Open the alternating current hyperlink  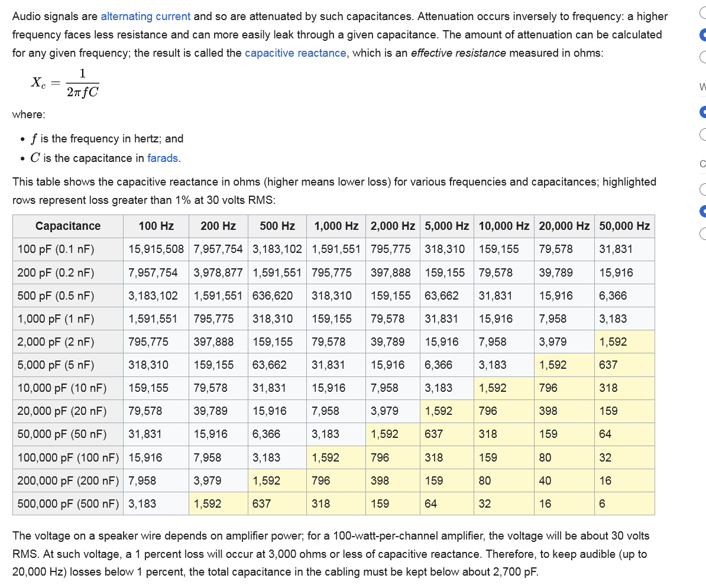[x=145, y=16]
